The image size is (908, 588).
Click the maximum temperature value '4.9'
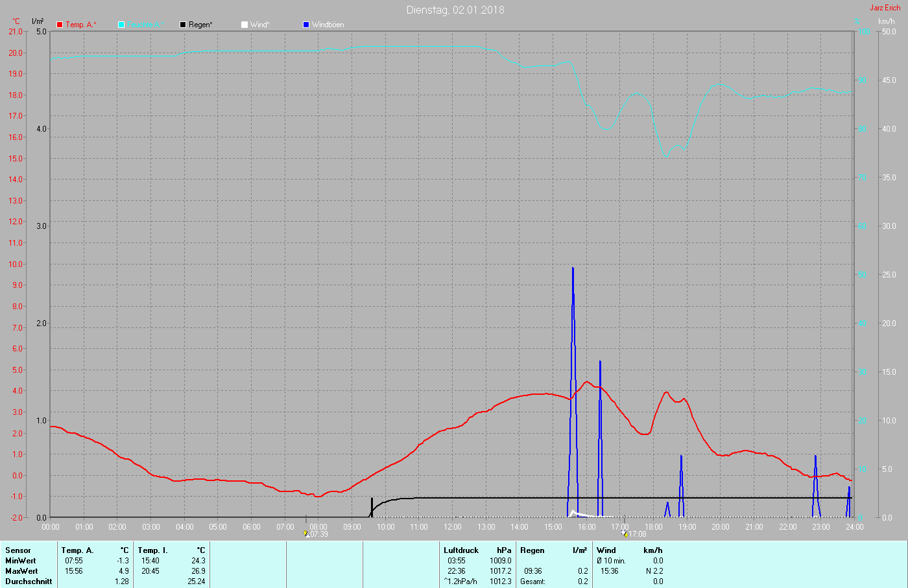pyautogui.click(x=124, y=571)
